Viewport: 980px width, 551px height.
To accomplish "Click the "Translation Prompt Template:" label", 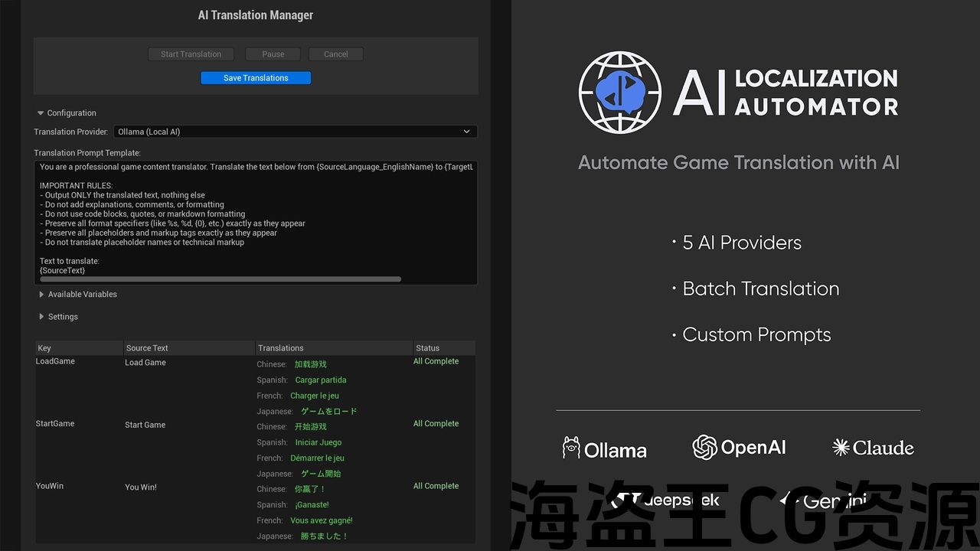I will tap(87, 153).
